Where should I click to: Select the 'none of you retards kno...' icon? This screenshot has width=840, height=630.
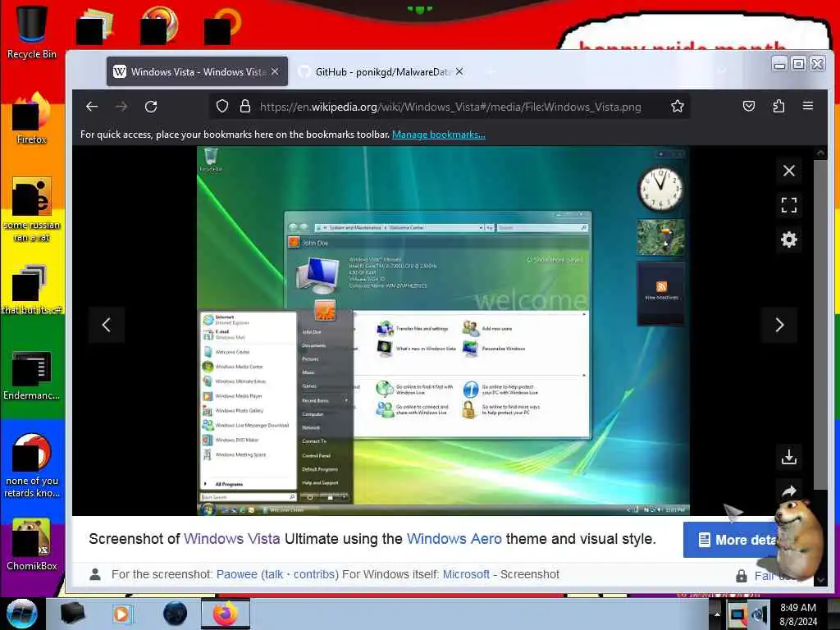click(31, 465)
